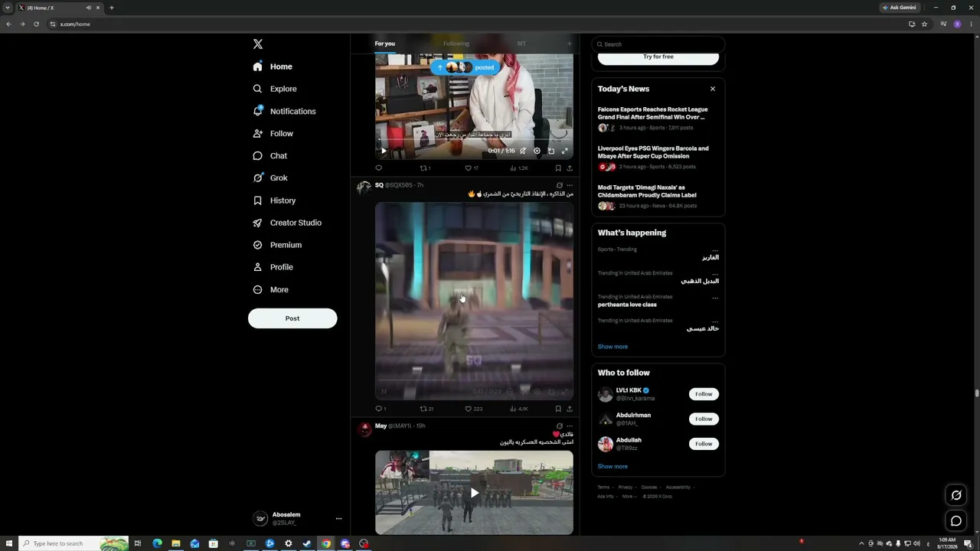This screenshot has height=551, width=980.
Task: Open settings gear on top video
Action: coord(537,151)
